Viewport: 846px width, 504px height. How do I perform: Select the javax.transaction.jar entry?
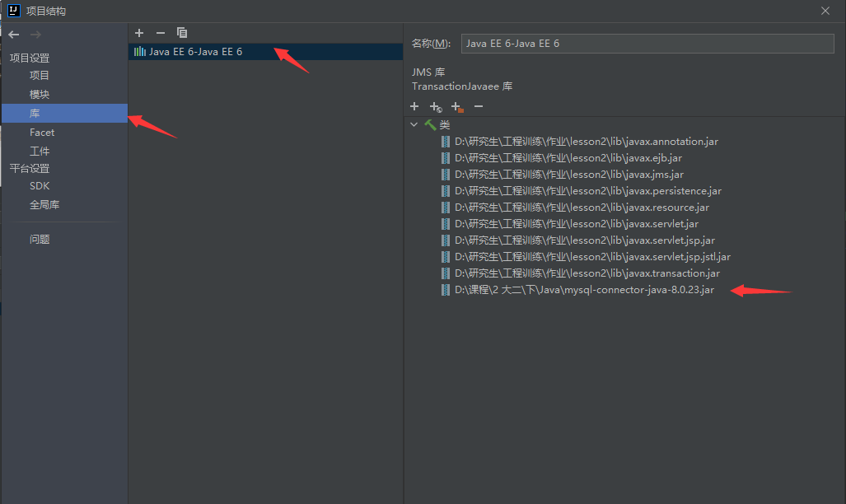[587, 273]
